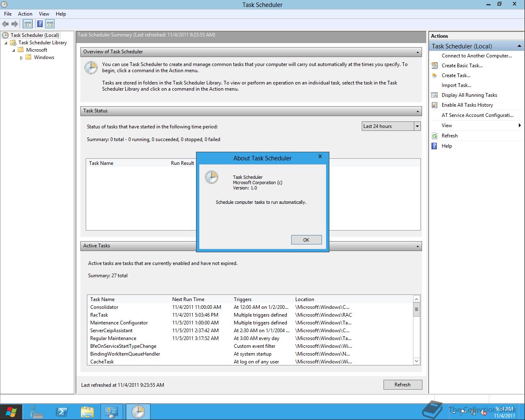525x420 pixels.
Task: Click the Location column header
Action: pyautogui.click(x=304, y=299)
